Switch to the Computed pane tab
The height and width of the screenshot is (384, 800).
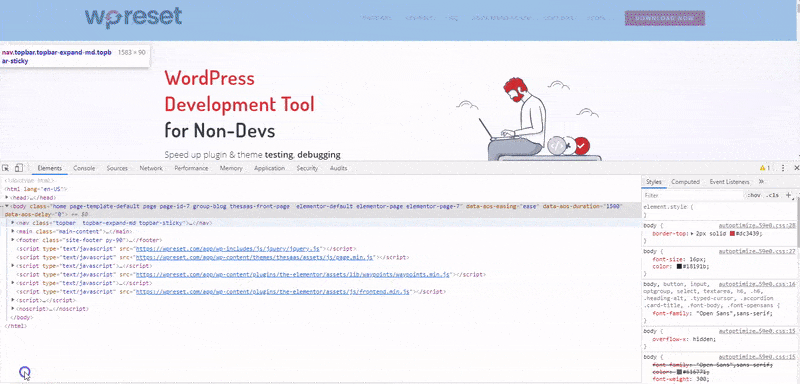[x=685, y=182]
